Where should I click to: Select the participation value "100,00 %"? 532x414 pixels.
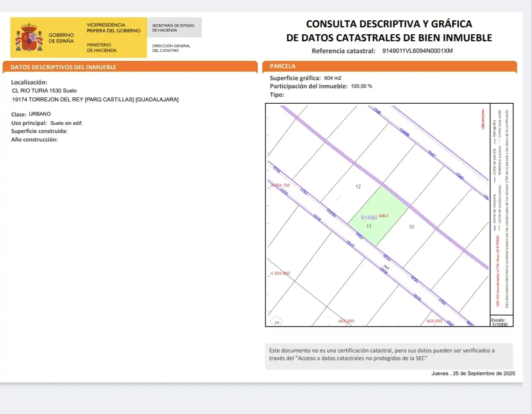pos(361,86)
